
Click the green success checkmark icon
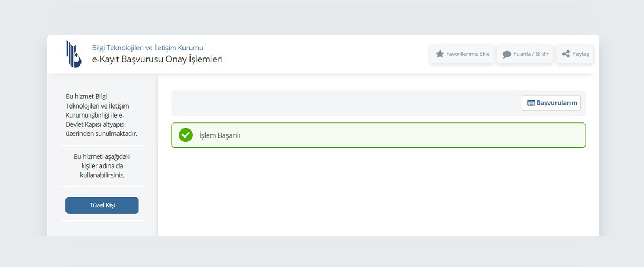click(x=186, y=135)
